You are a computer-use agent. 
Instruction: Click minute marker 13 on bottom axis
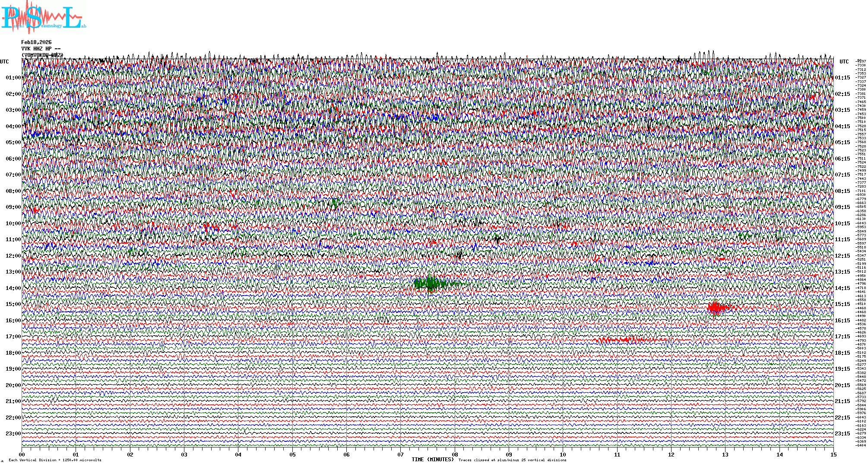coord(725,455)
